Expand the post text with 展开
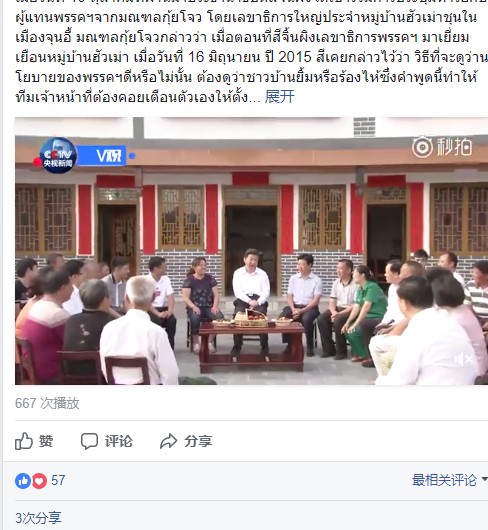The width and height of the screenshot is (488, 530). (x=279, y=97)
